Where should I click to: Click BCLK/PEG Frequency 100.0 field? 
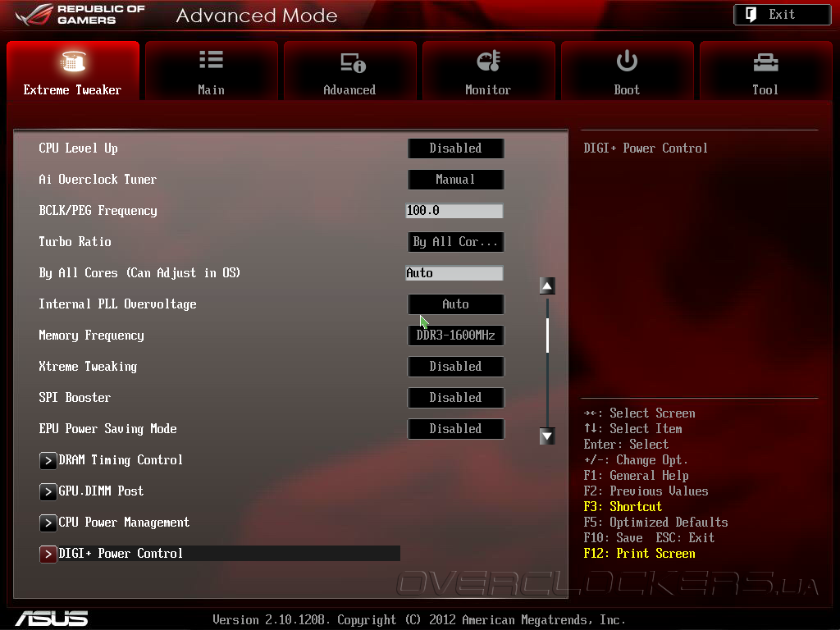point(454,211)
